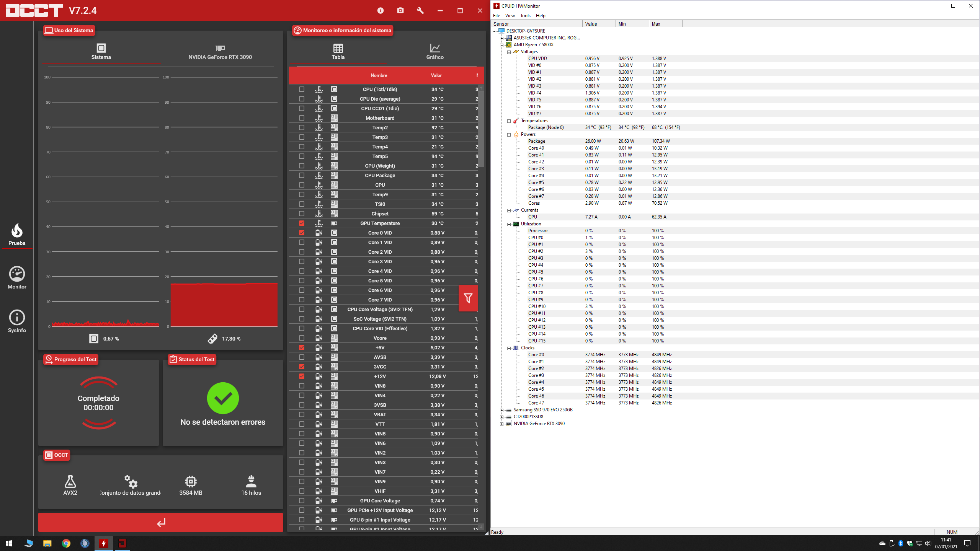Click the Sensor column header in HWMonitor
Screen dimensions: 980x551
pyautogui.click(x=537, y=24)
